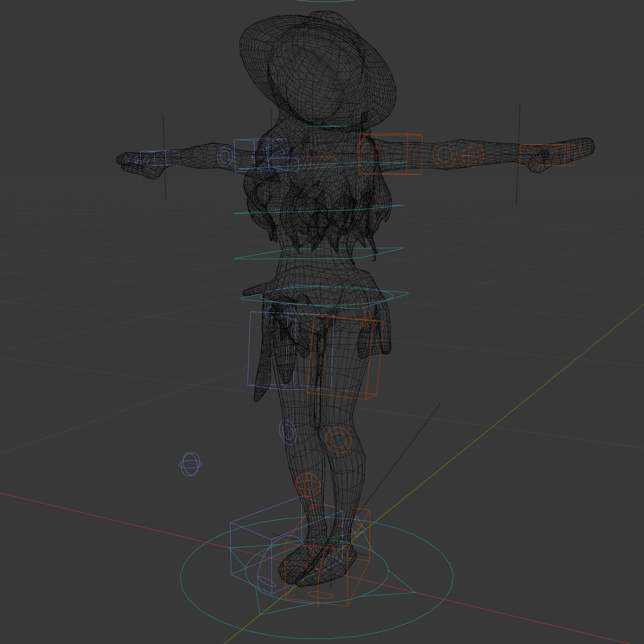Select the orange forearm sphere control
Screen dimensions: 644x644
click(474, 155)
